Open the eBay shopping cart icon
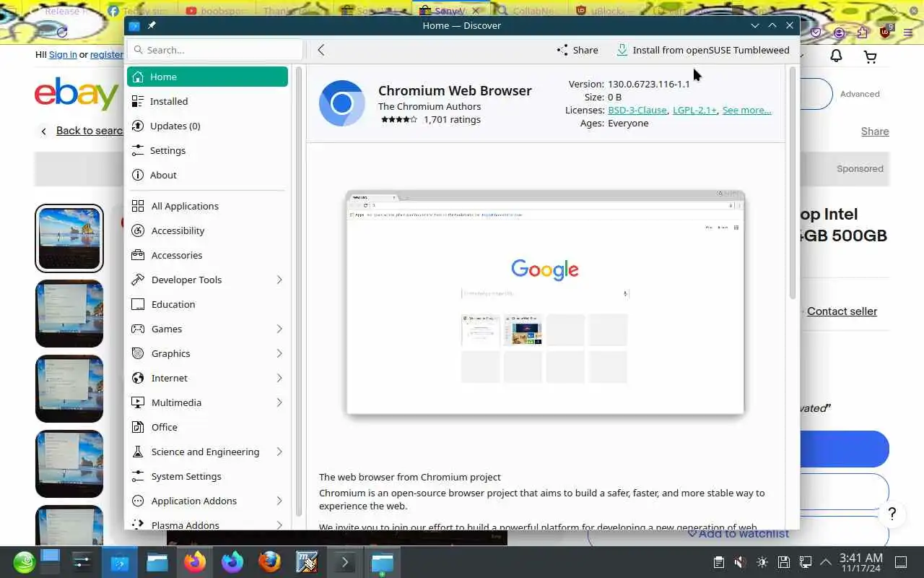Viewport: 924px width, 578px height. (870, 56)
